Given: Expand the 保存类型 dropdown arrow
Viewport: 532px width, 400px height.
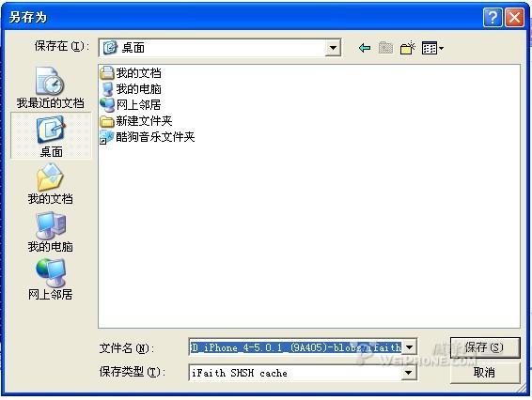Looking at the screenshot, I should 409,373.
